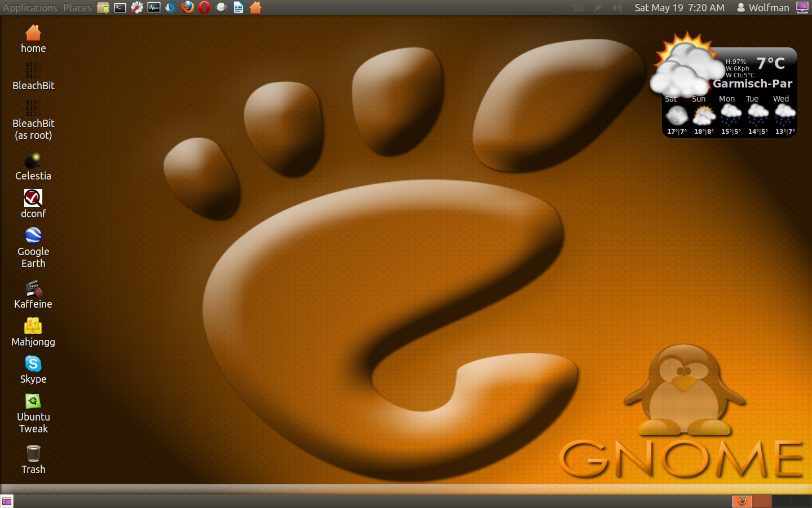Launch Firefox from the top panel
The image size is (812, 508).
point(188,7)
